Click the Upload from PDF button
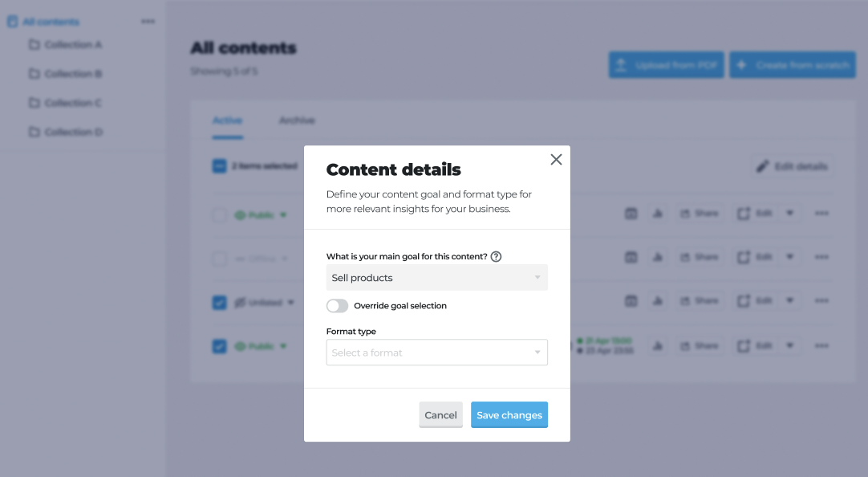The height and width of the screenshot is (477, 868). point(666,65)
